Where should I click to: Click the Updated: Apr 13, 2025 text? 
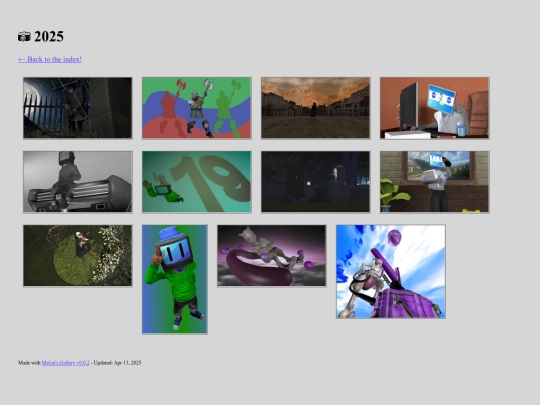[117, 363]
